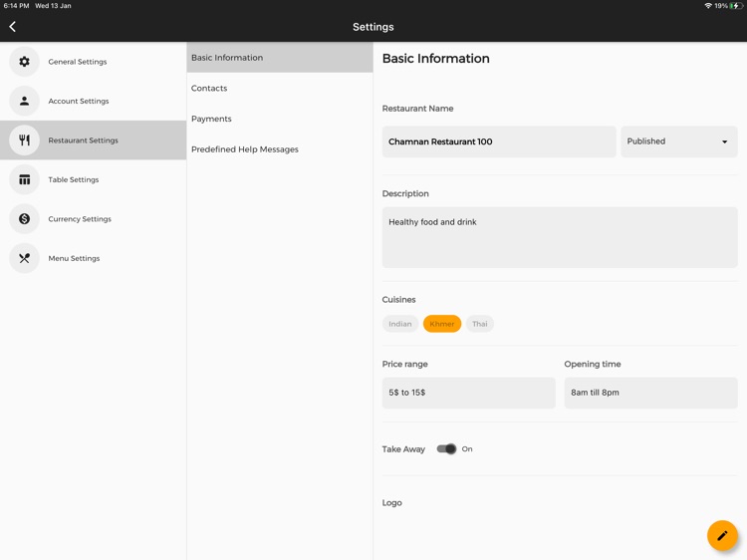Click the Price range field
Viewport: 747px width, 560px height.
[469, 393]
